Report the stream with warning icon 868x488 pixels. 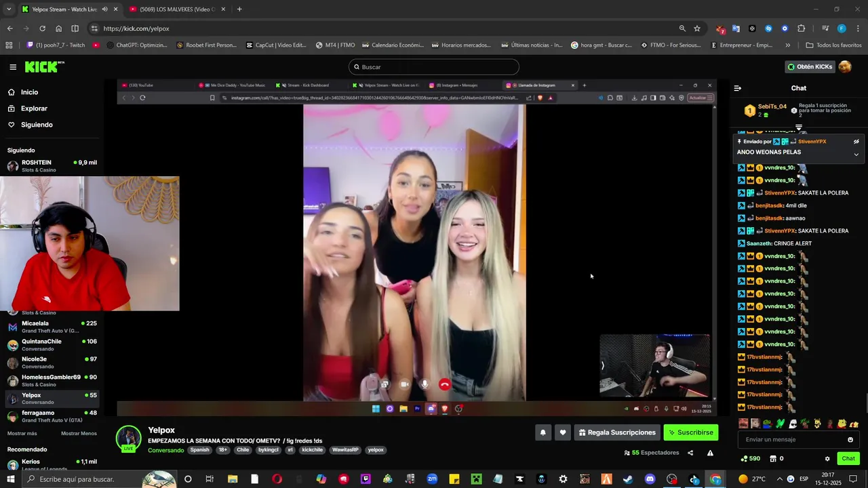click(x=710, y=453)
